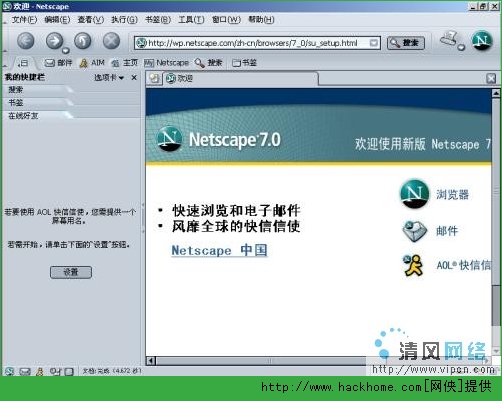Click the 浏览器 browser N icon on page

pos(414,194)
